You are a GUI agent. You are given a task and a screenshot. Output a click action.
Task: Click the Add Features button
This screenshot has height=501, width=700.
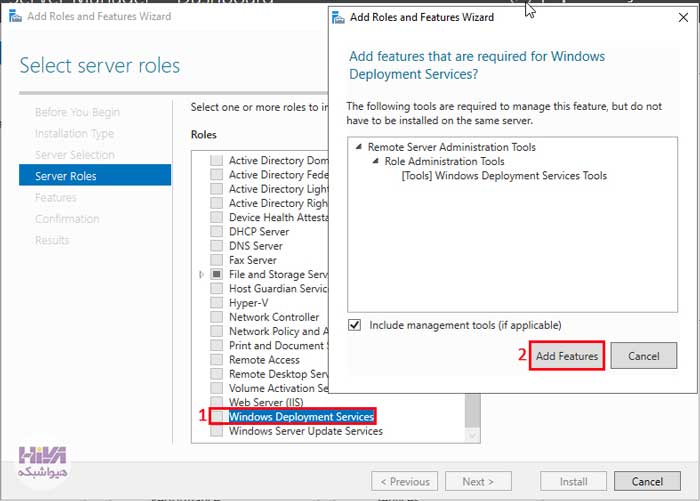[567, 356]
